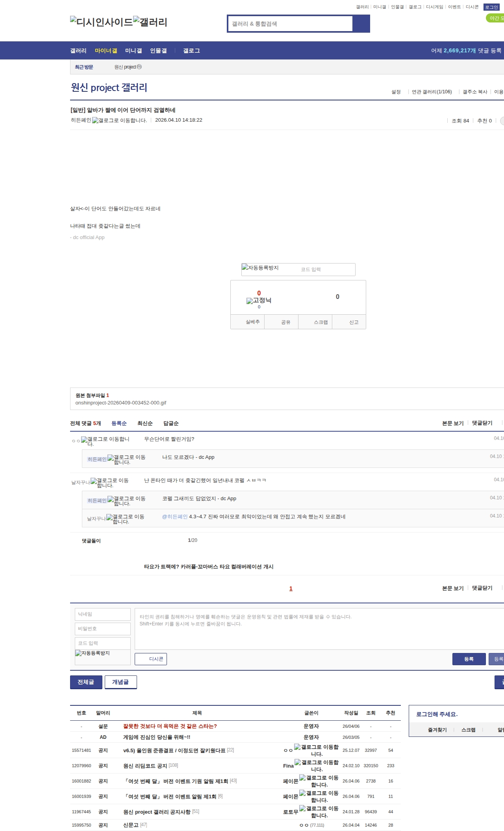Toggle 댓글닫기 above the comment list
504x831 pixels.
pyautogui.click(x=482, y=423)
